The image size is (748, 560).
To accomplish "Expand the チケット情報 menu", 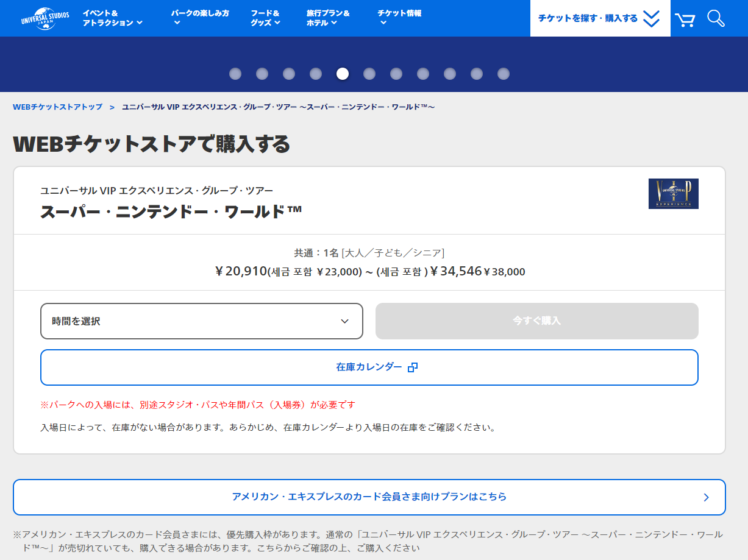I will coord(399,18).
